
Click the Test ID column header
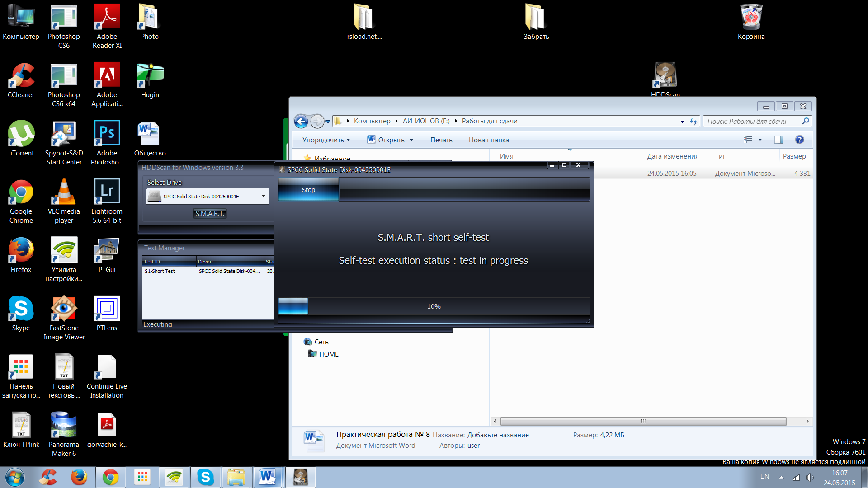point(169,262)
